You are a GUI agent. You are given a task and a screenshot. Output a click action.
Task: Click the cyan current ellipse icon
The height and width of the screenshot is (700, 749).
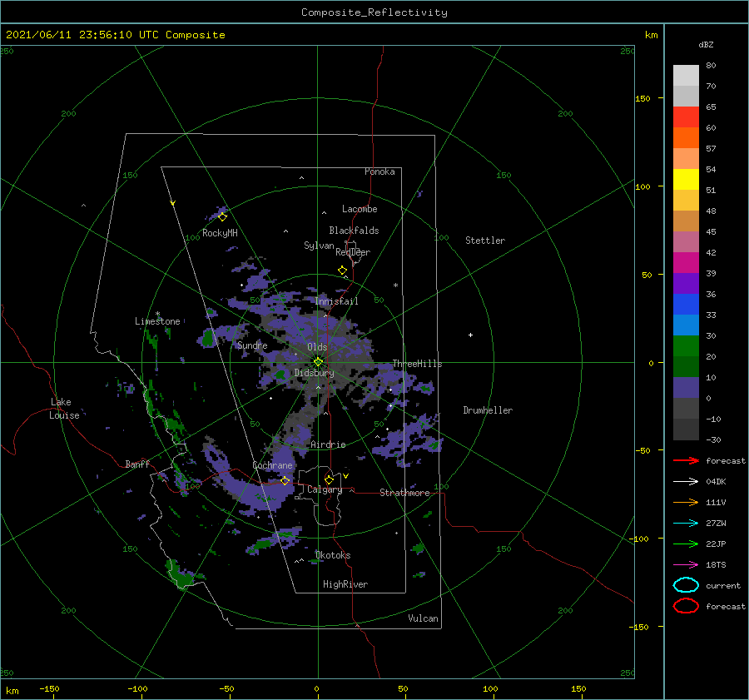(686, 585)
